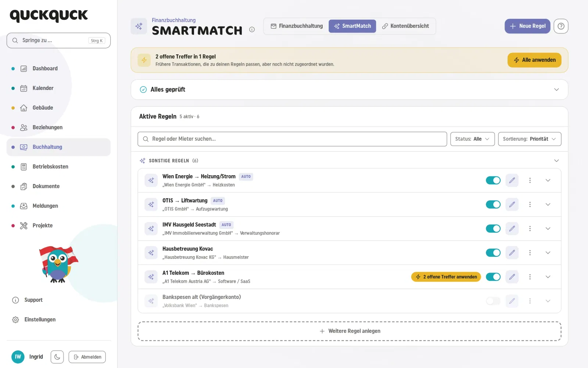Edit the OTIS Liftwartung rule
The image size is (588, 368).
pos(512,204)
